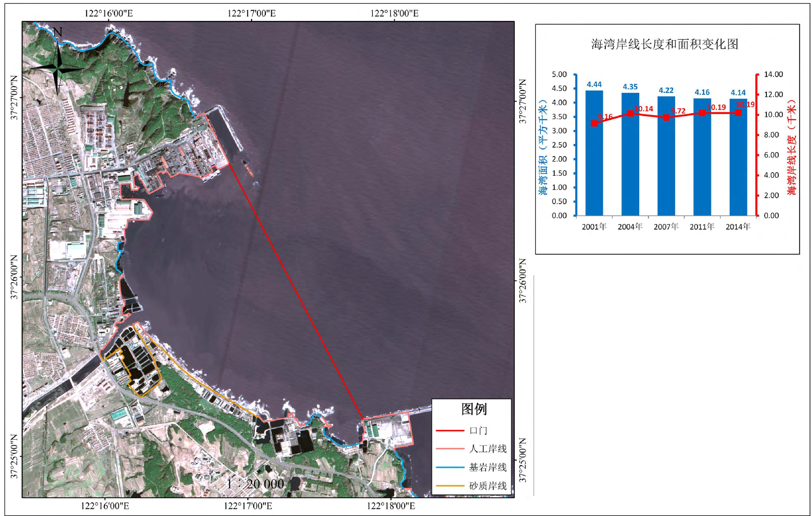Click the 1.50 tick on left axis
This screenshot has height=516, width=812.
[559, 173]
